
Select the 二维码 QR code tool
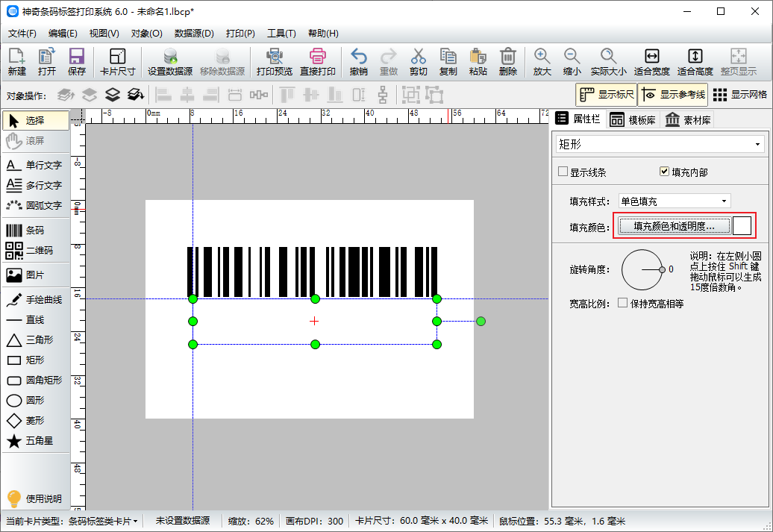pos(36,251)
